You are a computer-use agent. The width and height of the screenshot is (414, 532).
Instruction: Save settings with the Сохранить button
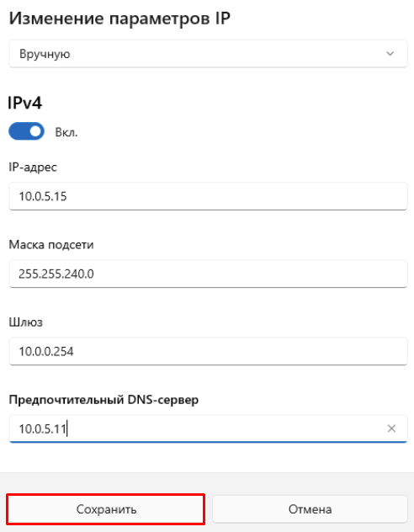click(106, 509)
